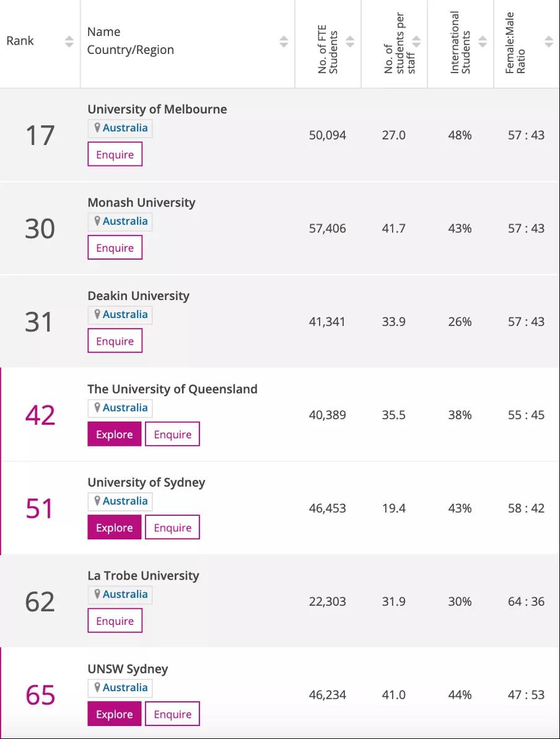Open The University of Queensland link
560x739 pixels.
pos(172,389)
